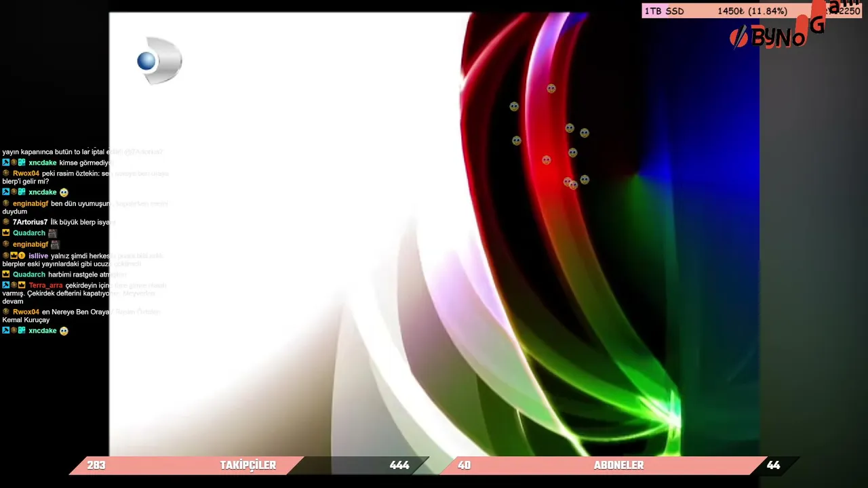Click the '283' follower count
The width and height of the screenshot is (868, 488).
pyautogui.click(x=96, y=465)
